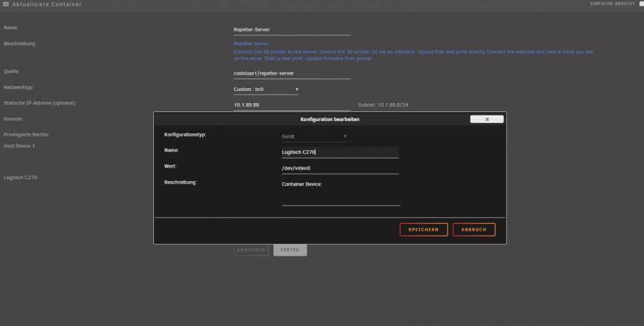Click the Anwenden button behind the dialog
The image size is (644, 326).
pos(251,250)
